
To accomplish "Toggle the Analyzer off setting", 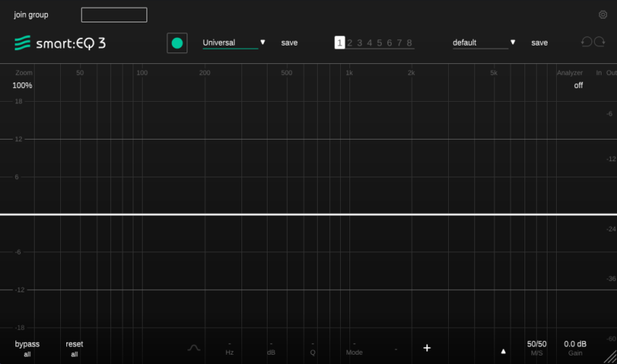I will tap(578, 86).
